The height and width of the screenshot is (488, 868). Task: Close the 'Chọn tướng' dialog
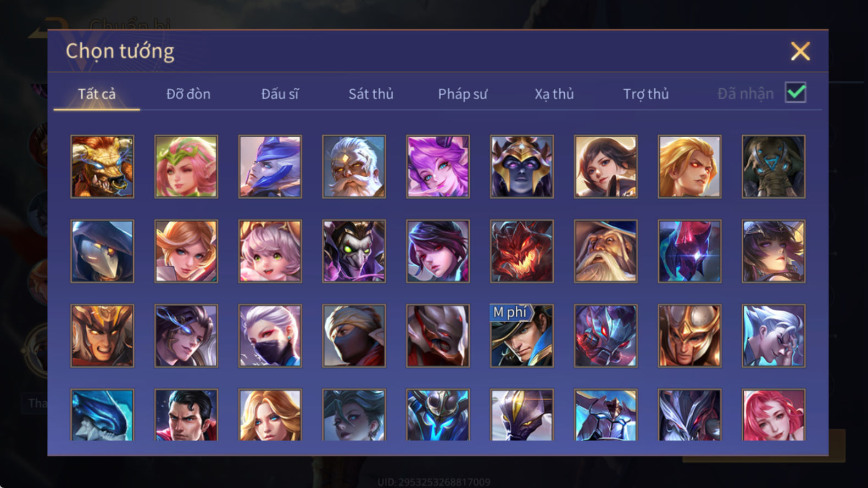click(x=800, y=51)
